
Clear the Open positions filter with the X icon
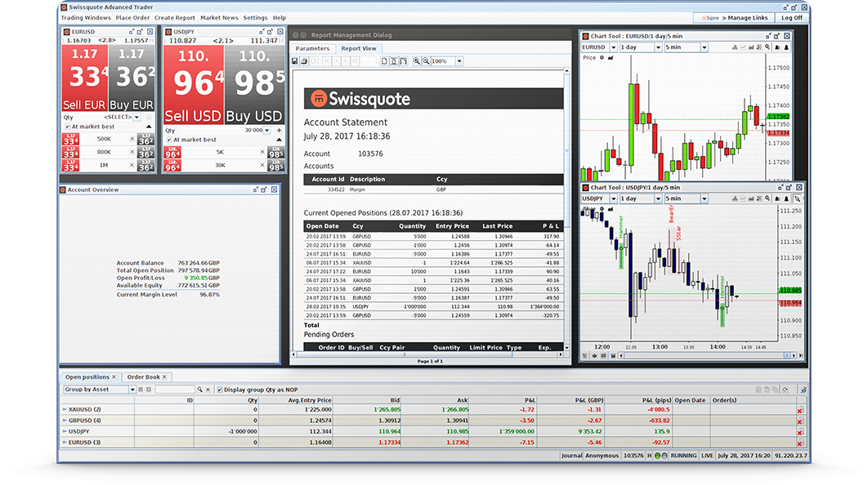pos(208,389)
